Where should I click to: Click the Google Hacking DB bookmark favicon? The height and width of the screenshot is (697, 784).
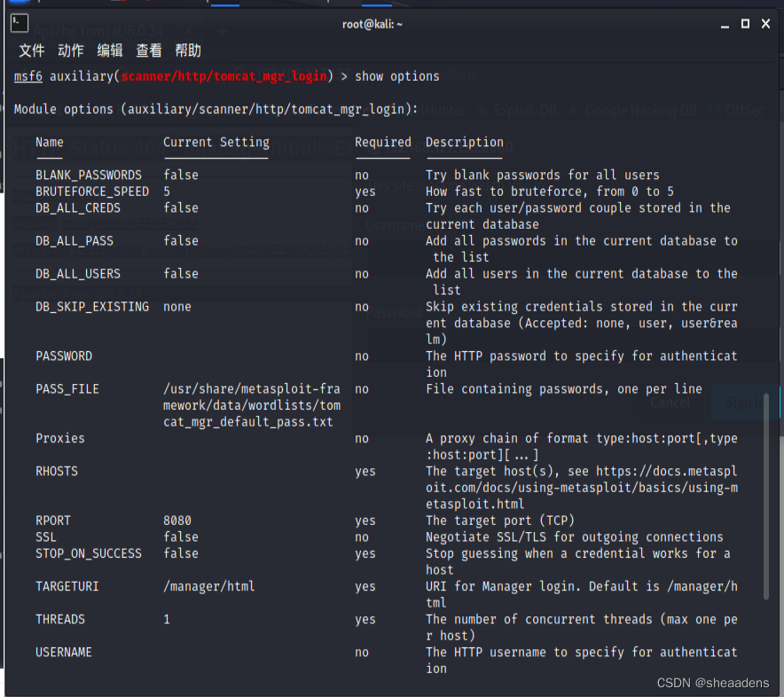pyautogui.click(x=573, y=110)
